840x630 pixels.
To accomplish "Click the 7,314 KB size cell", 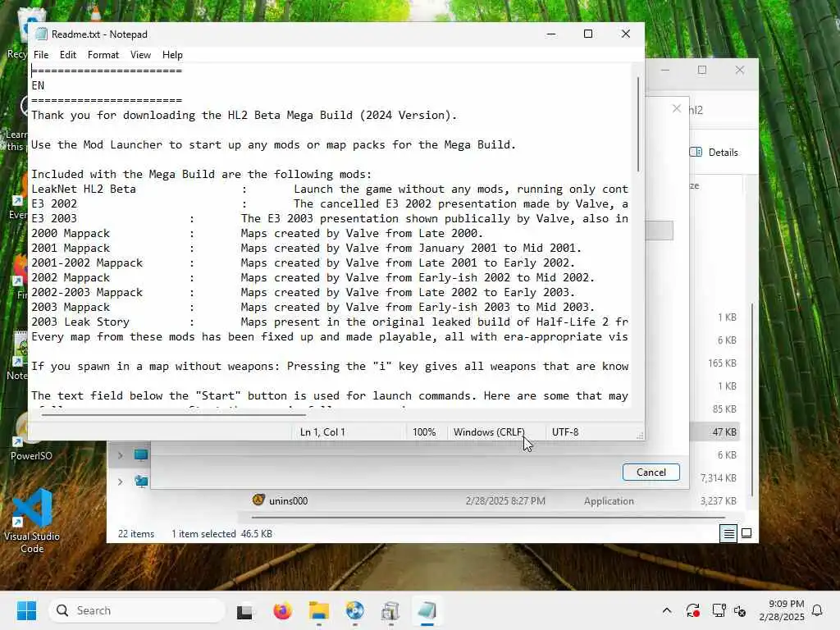I will tap(719, 478).
